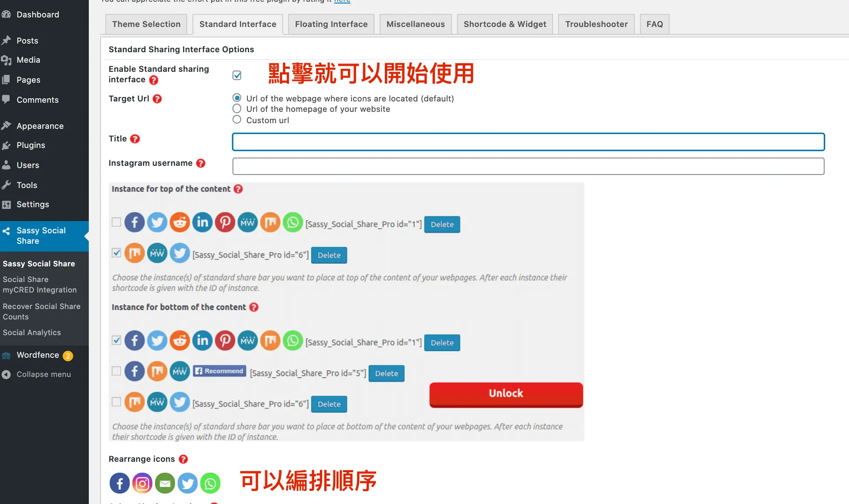849x504 pixels.
Task: Click help icon next to Title
Action: pos(135,139)
